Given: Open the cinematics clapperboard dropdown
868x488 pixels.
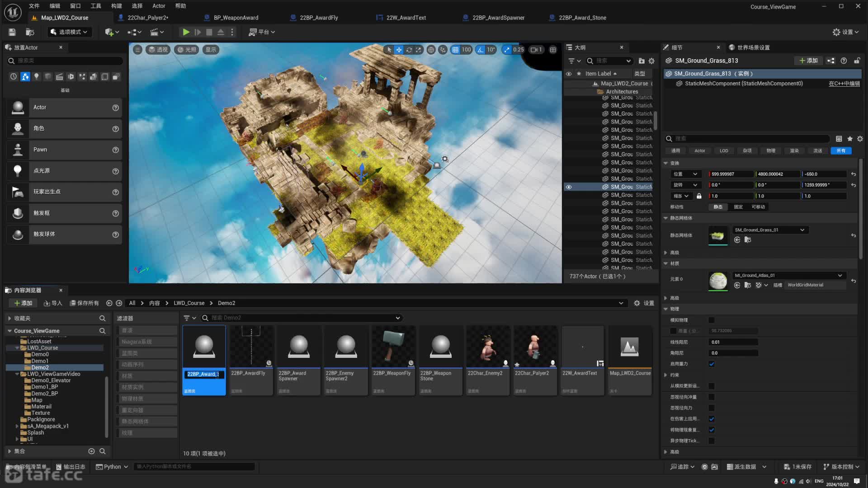Looking at the screenshot, I should point(157,32).
